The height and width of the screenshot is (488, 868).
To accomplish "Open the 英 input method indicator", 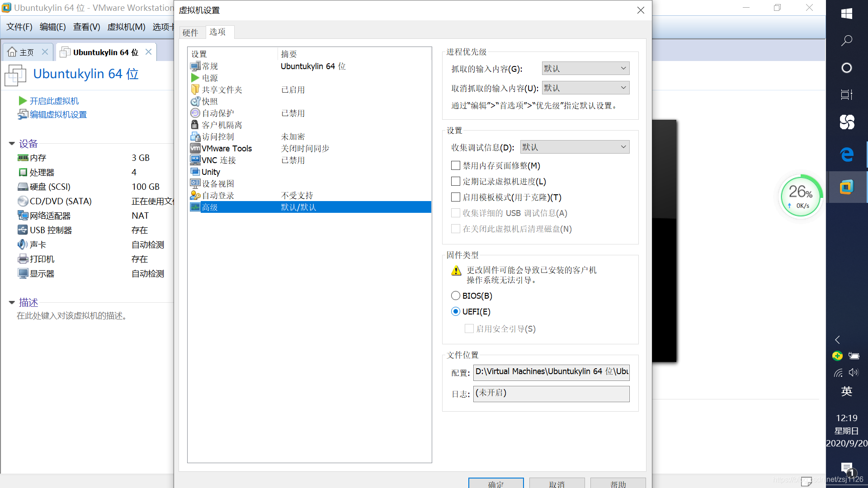I will pos(847,391).
